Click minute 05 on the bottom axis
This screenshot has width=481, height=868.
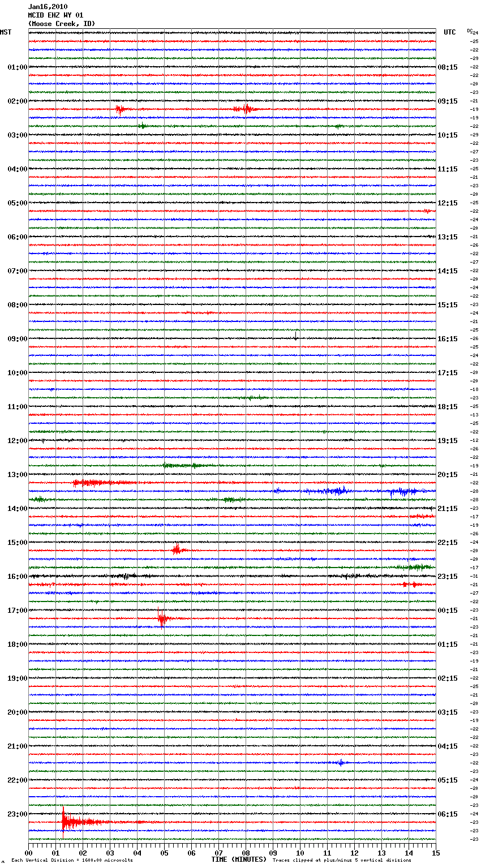click(165, 853)
